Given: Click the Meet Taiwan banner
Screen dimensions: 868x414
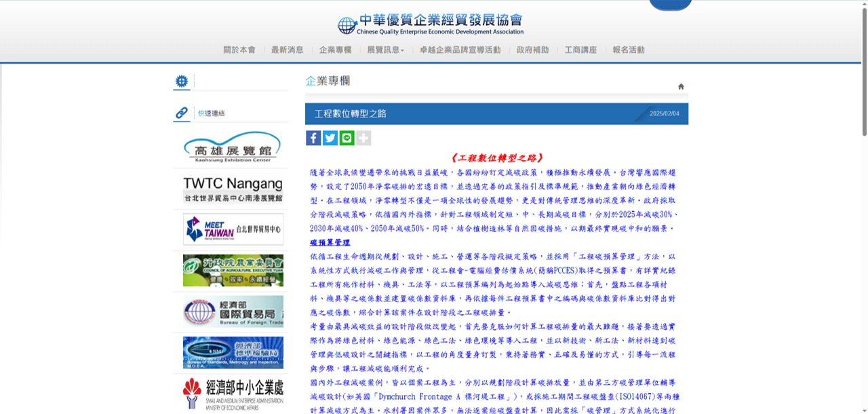Looking at the screenshot, I should click(233, 229).
